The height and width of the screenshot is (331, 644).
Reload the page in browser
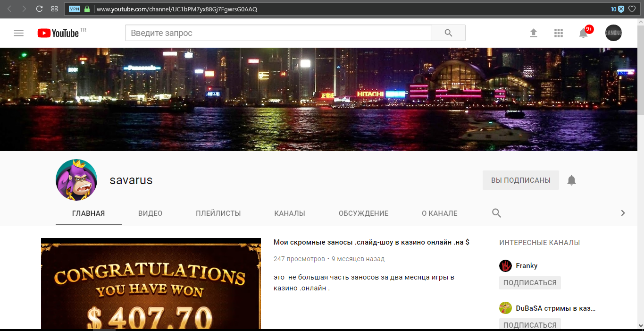(39, 9)
